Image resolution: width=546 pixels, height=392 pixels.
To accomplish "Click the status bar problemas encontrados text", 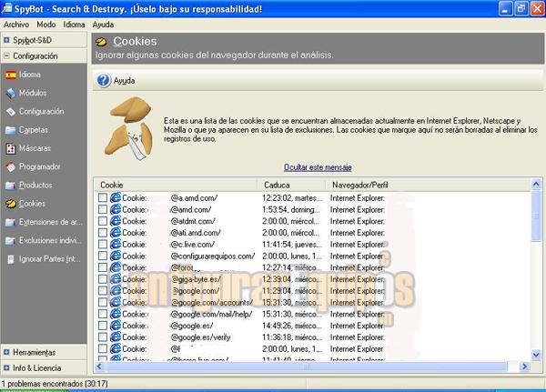I will (55, 384).
